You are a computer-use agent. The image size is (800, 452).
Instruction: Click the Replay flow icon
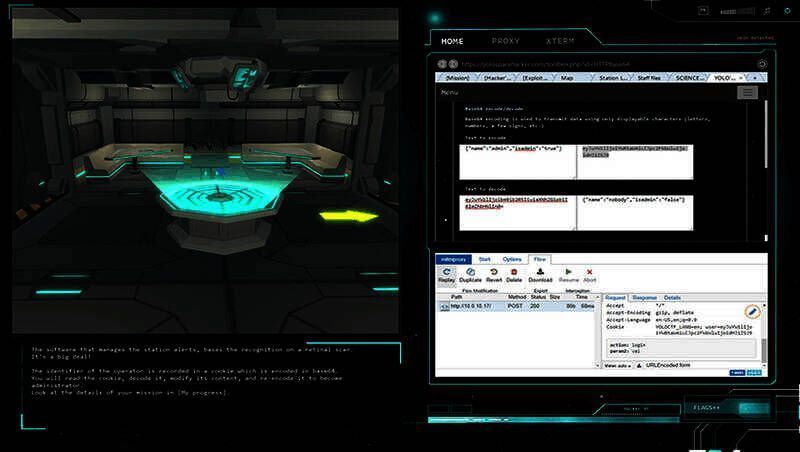[446, 274]
